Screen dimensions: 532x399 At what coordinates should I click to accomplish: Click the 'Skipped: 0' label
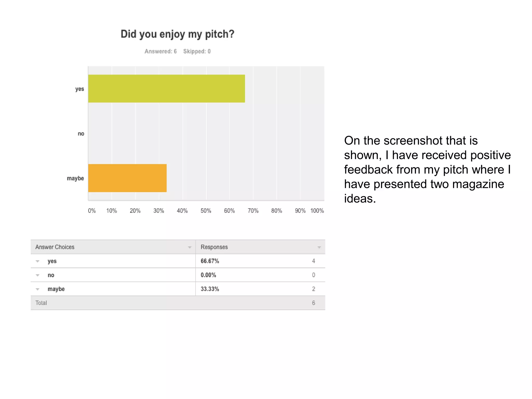click(197, 51)
